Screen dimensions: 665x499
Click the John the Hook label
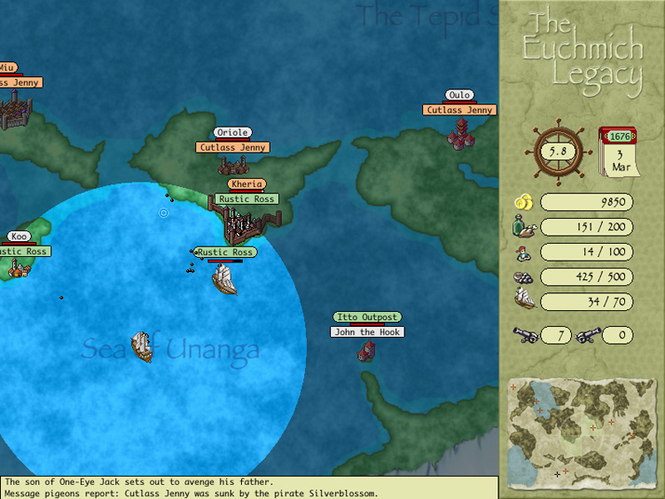[368, 332]
